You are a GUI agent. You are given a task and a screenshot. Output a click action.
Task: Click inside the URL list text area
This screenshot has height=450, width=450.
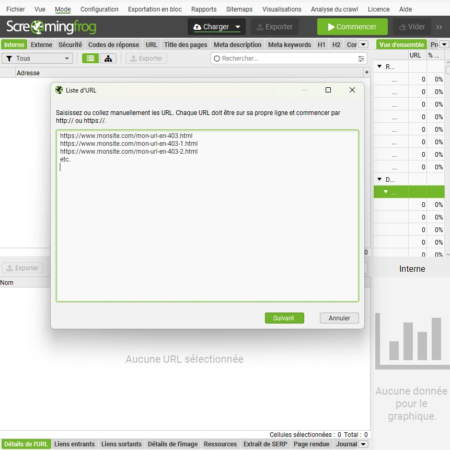coord(207,216)
